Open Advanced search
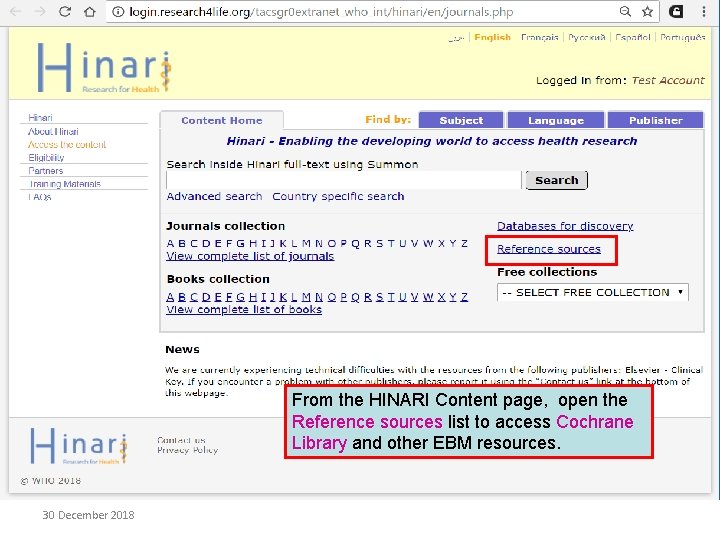Image resolution: width=720 pixels, height=540 pixels. point(214,197)
